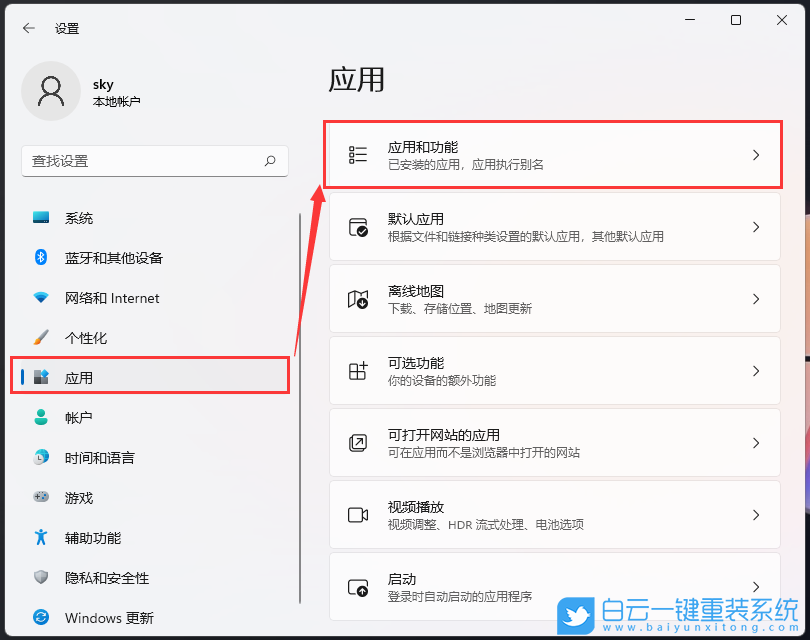Select the 启动 startup icon
The width and height of the screenshot is (810, 640).
(x=357, y=586)
